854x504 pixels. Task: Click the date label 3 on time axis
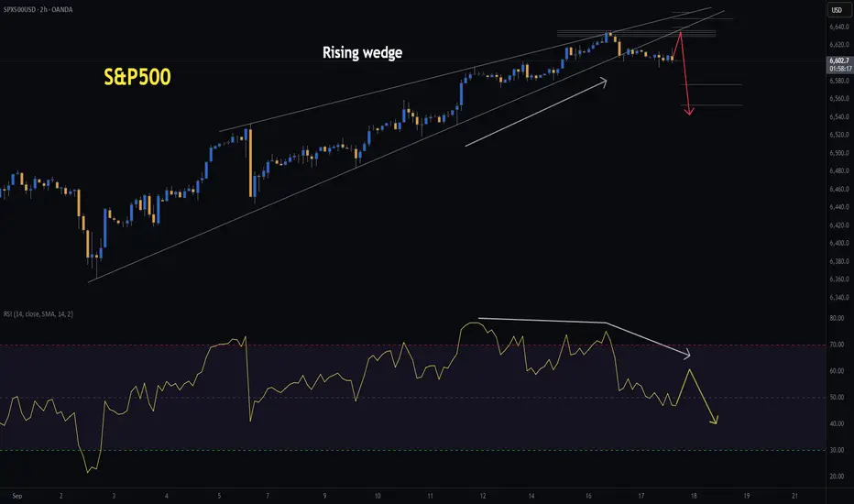(x=114, y=496)
